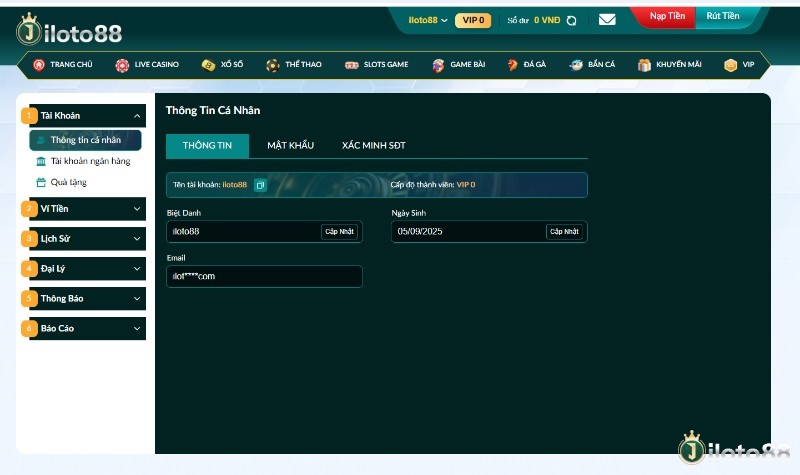Open the iloto88 username dropdown in header

pos(428,20)
